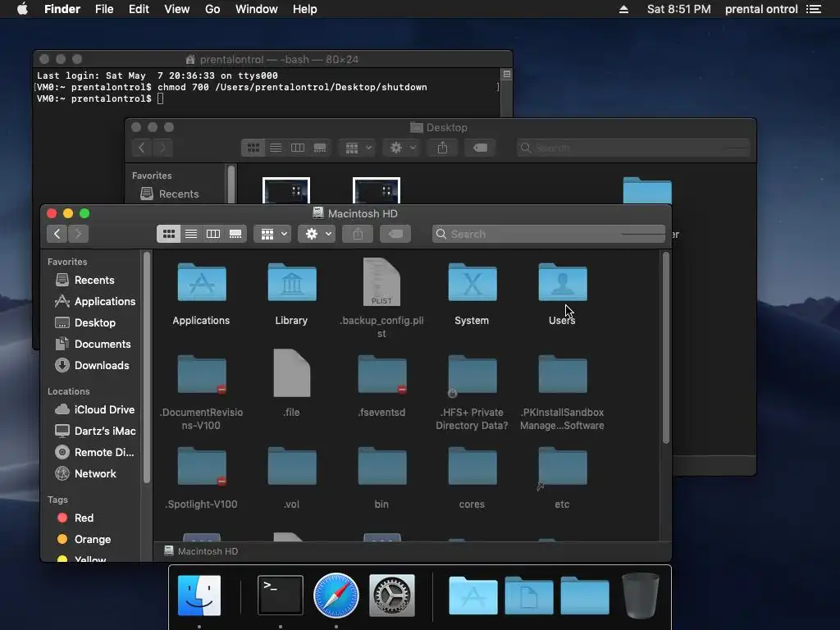This screenshot has width=840, height=630.
Task: Select the .file document icon
Action: pos(292,373)
